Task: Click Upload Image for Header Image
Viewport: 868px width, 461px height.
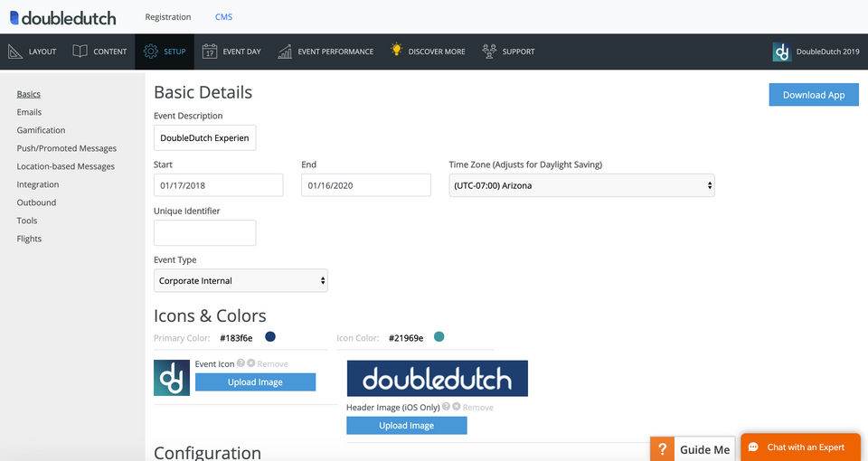Action: point(407,426)
